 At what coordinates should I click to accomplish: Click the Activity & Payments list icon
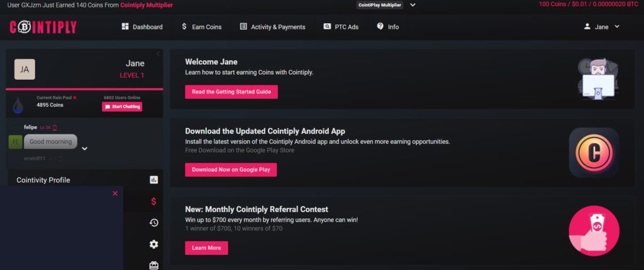tap(243, 26)
